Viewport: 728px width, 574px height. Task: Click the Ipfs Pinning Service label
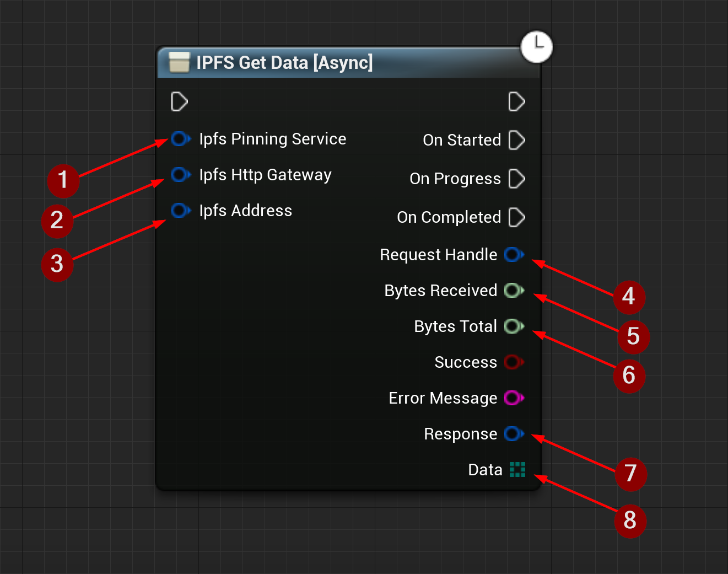[273, 139]
